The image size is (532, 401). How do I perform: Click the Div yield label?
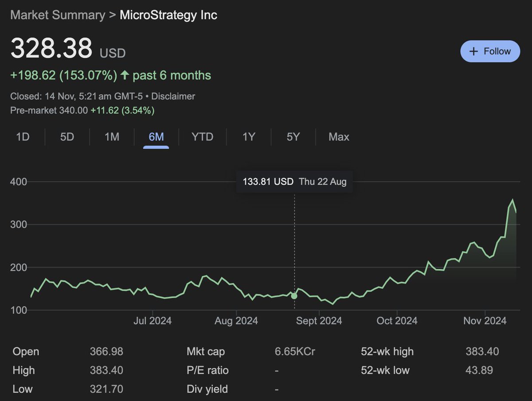207,389
